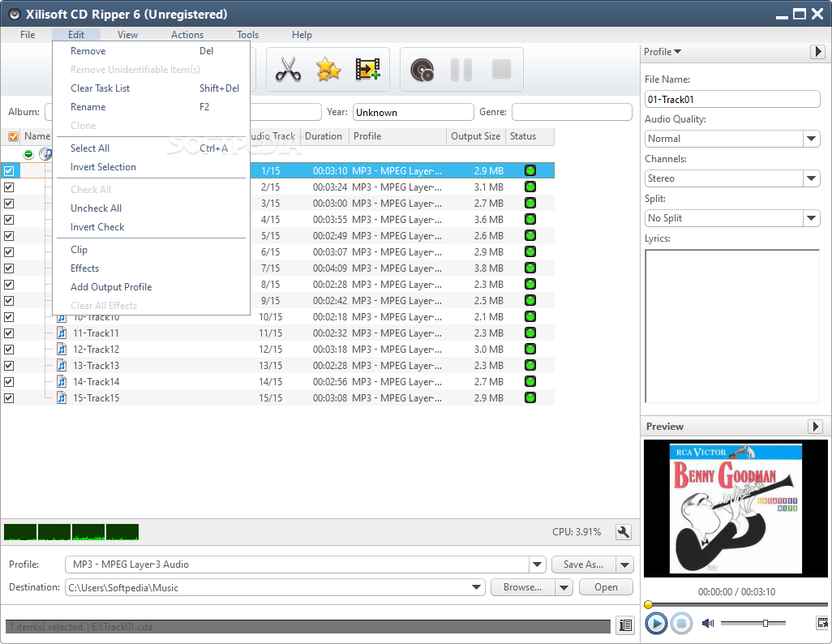This screenshot has height=644, width=832.
Task: Choose Invert Check in Edit menu
Action: pos(151,227)
